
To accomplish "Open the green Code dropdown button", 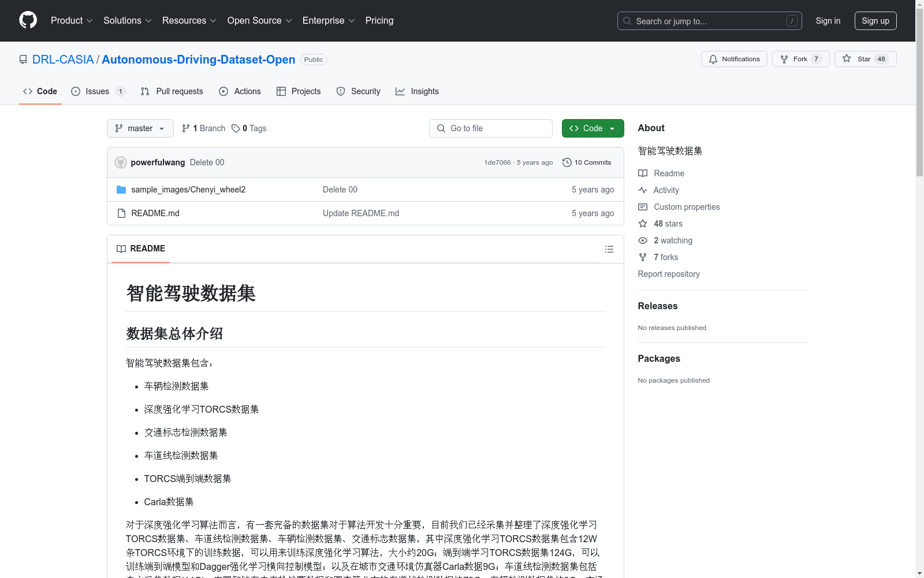I will 593,128.
